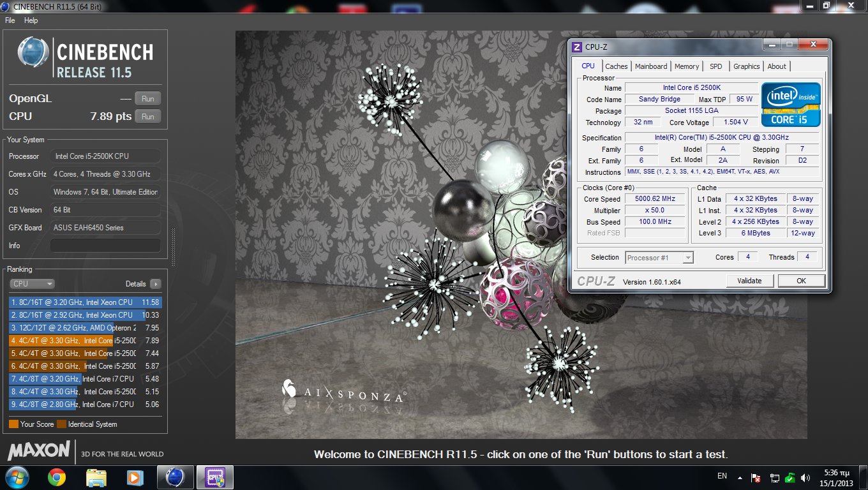Launch Google Chrome from the taskbar
This screenshot has height=490, width=868.
(57, 477)
